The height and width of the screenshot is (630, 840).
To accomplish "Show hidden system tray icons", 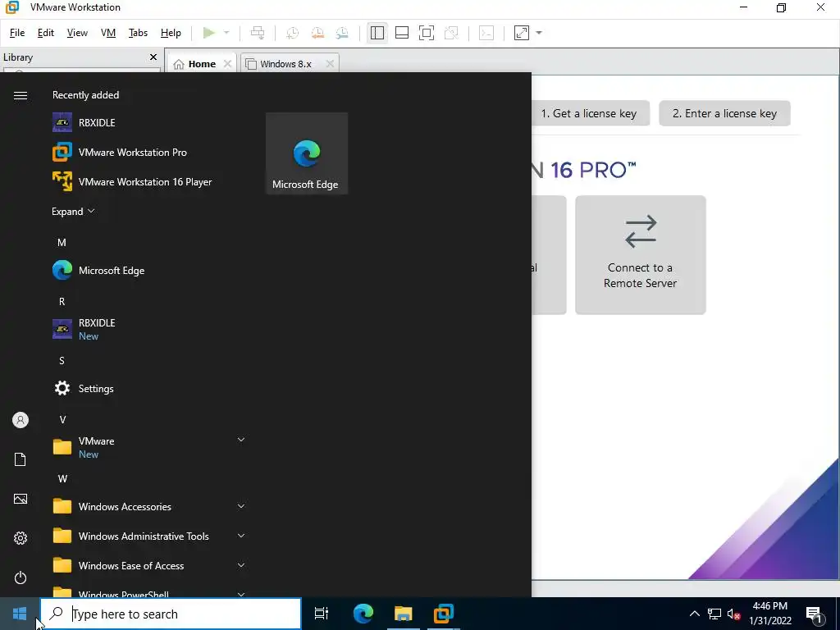I will [x=694, y=614].
